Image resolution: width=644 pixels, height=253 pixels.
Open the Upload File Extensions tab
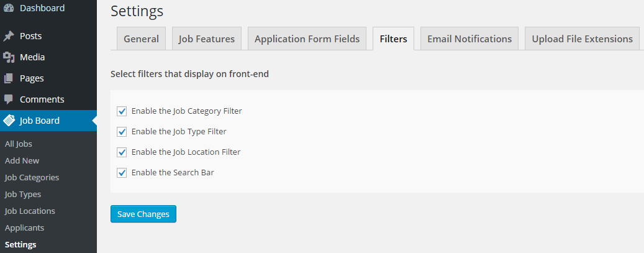click(582, 39)
